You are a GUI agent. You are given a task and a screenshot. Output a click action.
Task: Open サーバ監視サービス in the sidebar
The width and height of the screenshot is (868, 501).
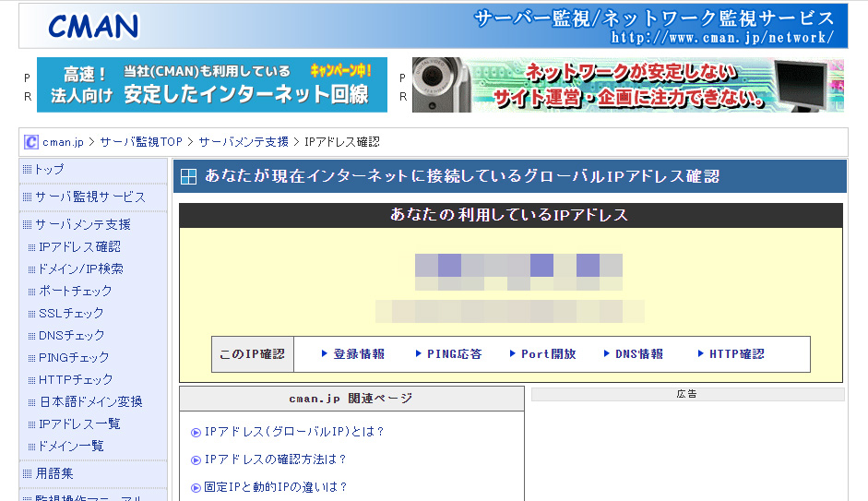[90, 197]
